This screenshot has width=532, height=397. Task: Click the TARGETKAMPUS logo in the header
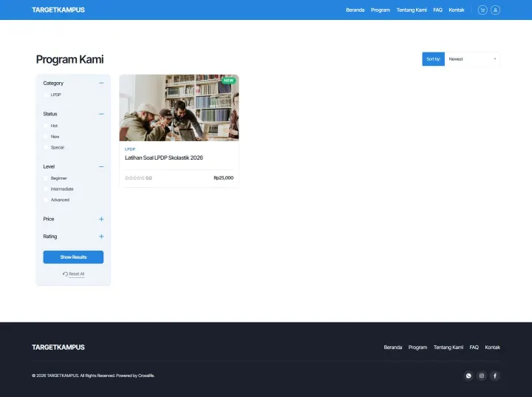58,10
